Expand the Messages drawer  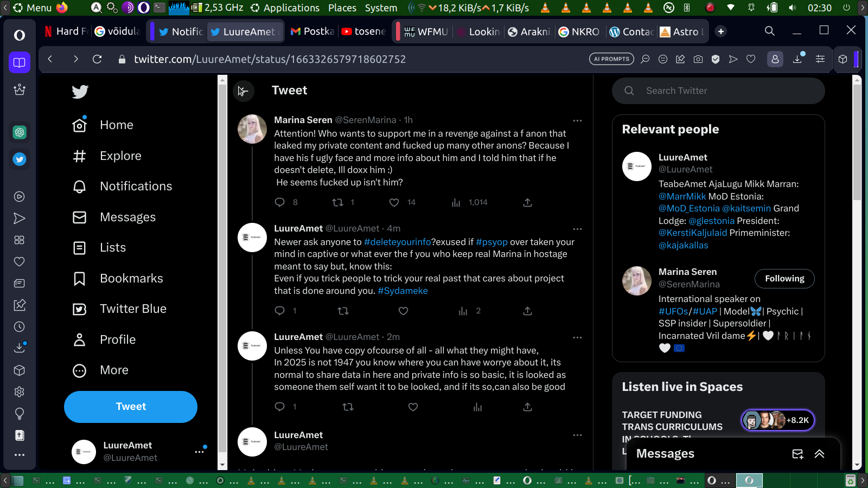[x=819, y=454]
